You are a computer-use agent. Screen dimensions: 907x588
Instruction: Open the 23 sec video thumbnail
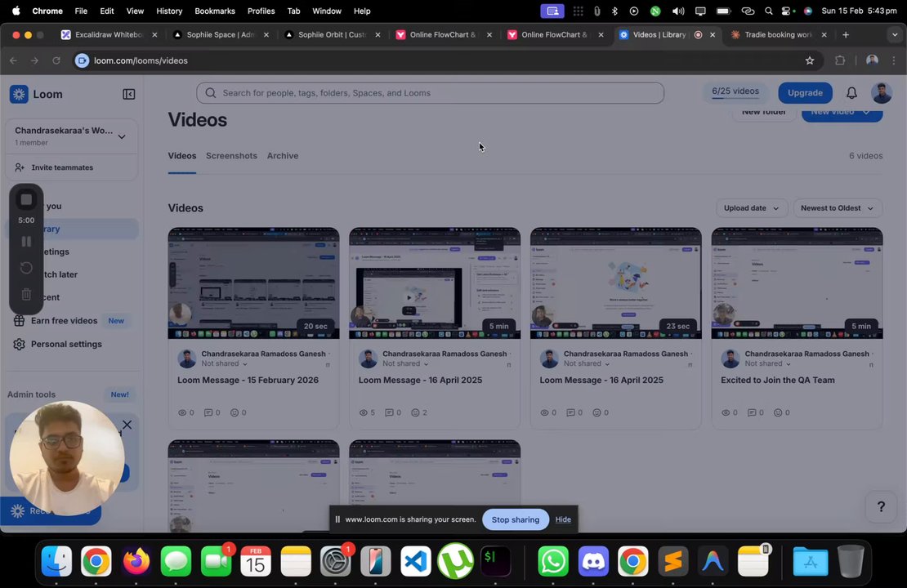615,283
